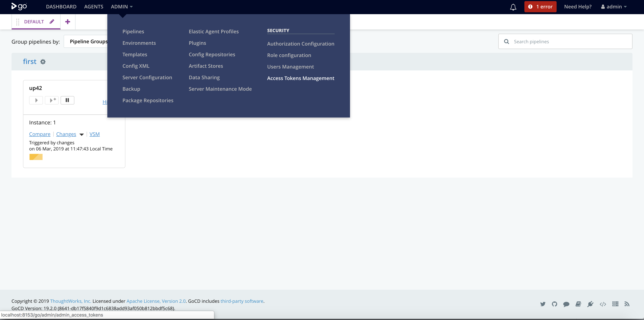Screen dimensions: 644x320
Task: Trigger the up42 pipeline with the play button
Action: [x=36, y=100]
